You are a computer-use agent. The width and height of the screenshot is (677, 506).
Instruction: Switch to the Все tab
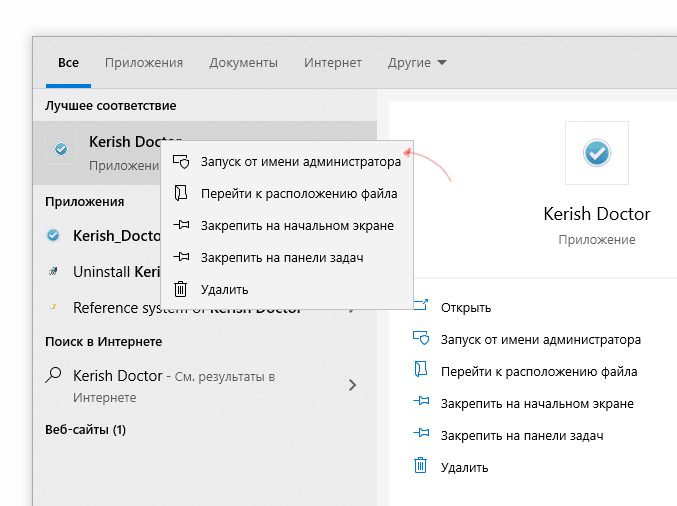click(x=68, y=63)
